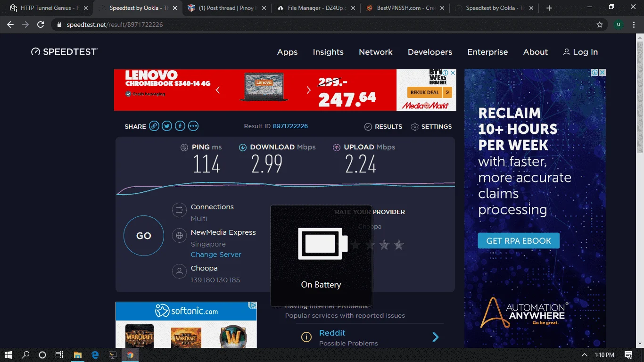
Task: Switch to the BestVPNSSH.com tab
Action: pyautogui.click(x=405, y=8)
